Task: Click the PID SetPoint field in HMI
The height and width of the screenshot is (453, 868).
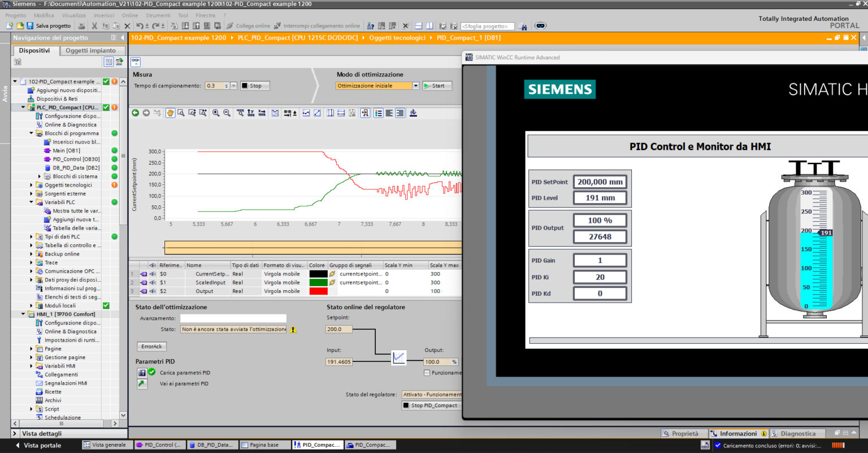Action: (600, 182)
